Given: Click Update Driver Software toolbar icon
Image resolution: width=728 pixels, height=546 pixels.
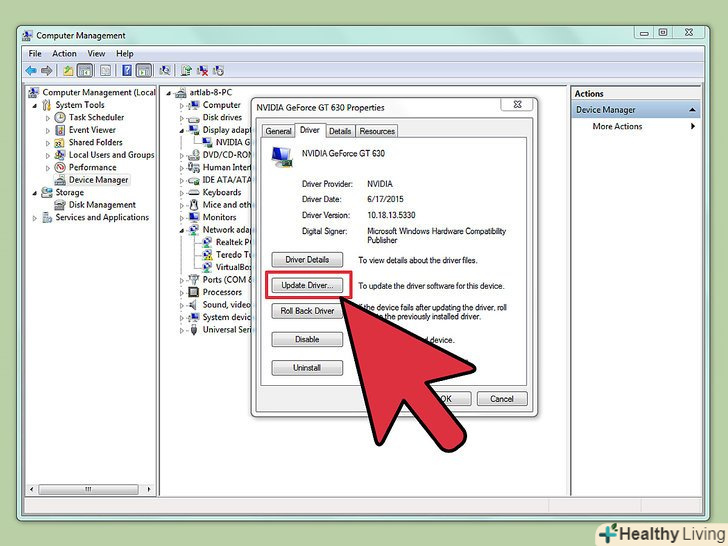Looking at the screenshot, I should click(x=186, y=71).
